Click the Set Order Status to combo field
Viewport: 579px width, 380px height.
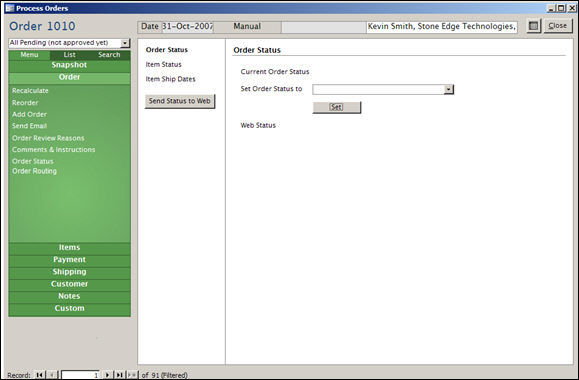coord(383,89)
